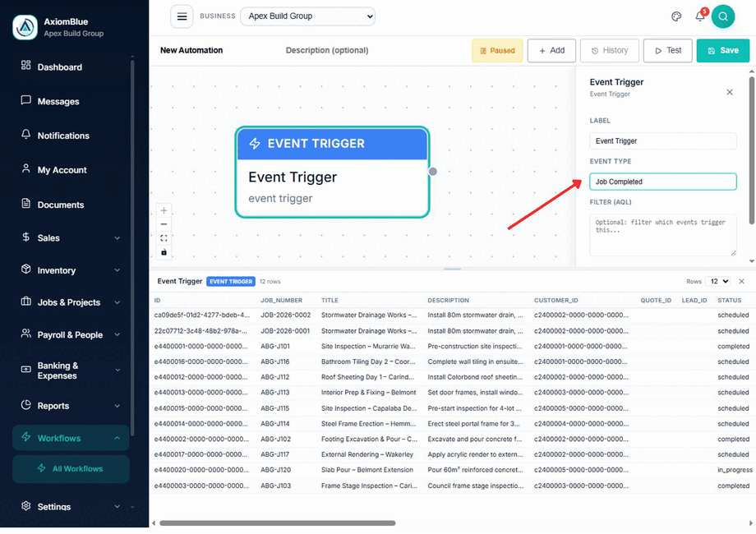Click the TITLE column header
This screenshot has height=534, width=756.
(x=330, y=300)
